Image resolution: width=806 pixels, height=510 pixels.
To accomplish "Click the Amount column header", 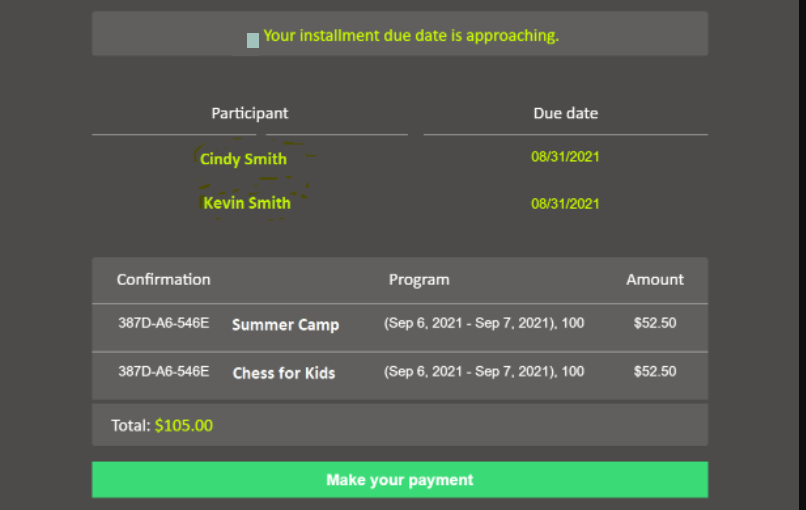I will [655, 279].
